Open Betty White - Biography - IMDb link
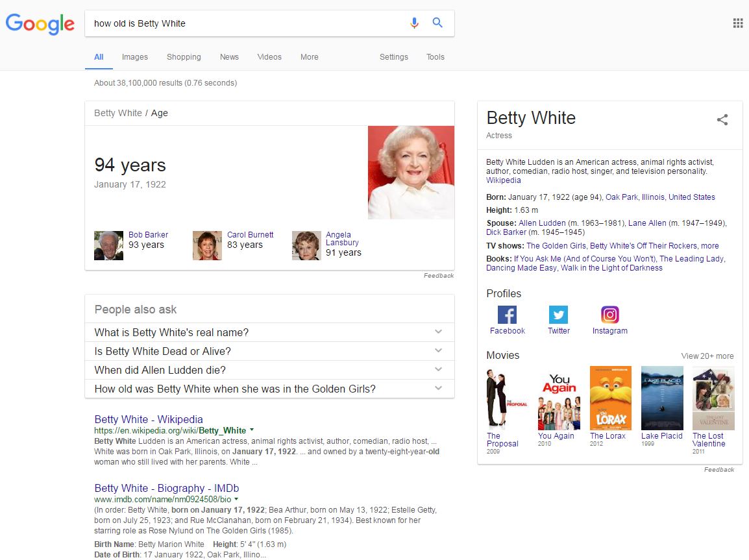 (x=167, y=489)
